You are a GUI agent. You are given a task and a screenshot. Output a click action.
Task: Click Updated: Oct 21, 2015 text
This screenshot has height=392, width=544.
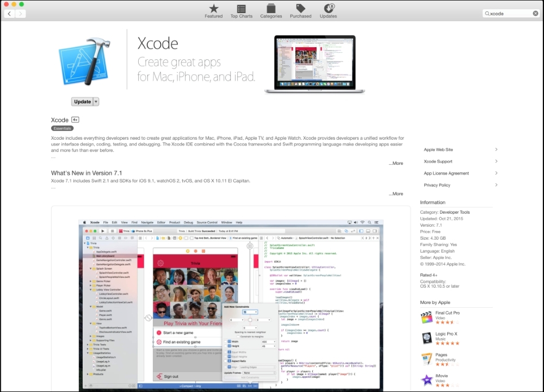point(441,219)
